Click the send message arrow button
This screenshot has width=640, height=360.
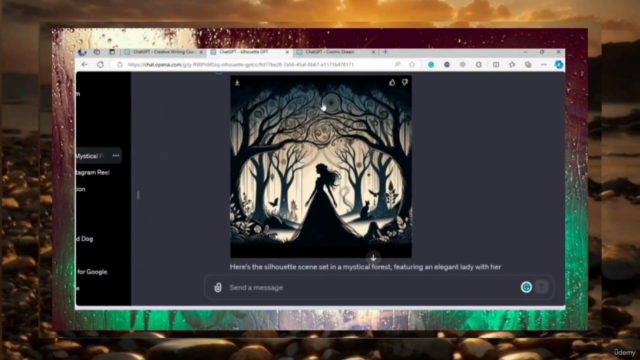(x=542, y=287)
